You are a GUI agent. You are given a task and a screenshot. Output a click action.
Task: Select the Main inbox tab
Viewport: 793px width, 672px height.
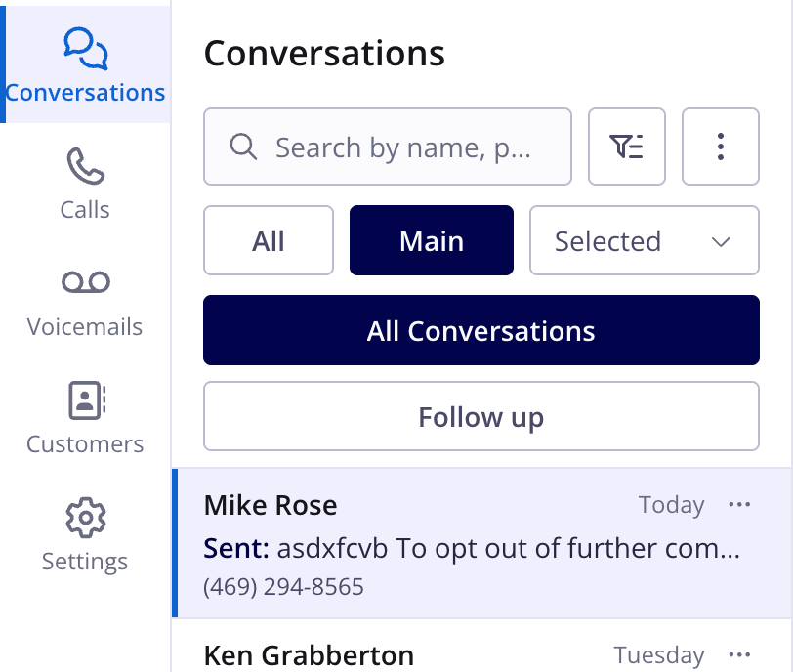coord(432,240)
